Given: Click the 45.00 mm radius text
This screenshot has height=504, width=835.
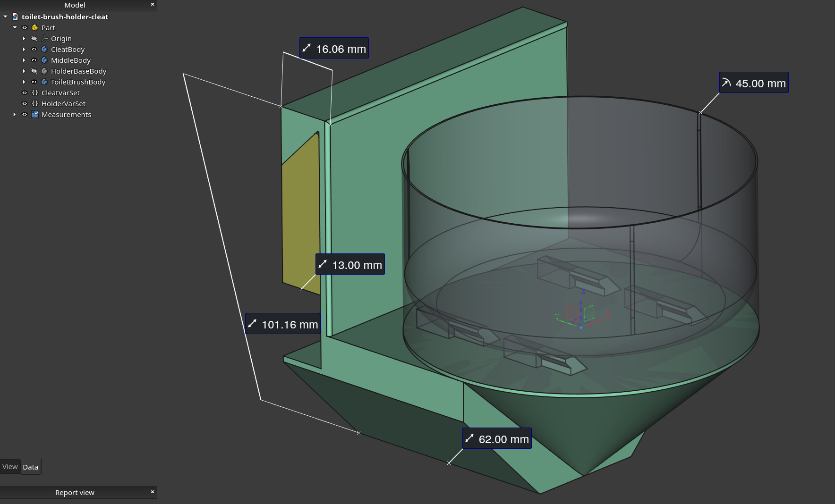Looking at the screenshot, I should tap(760, 84).
